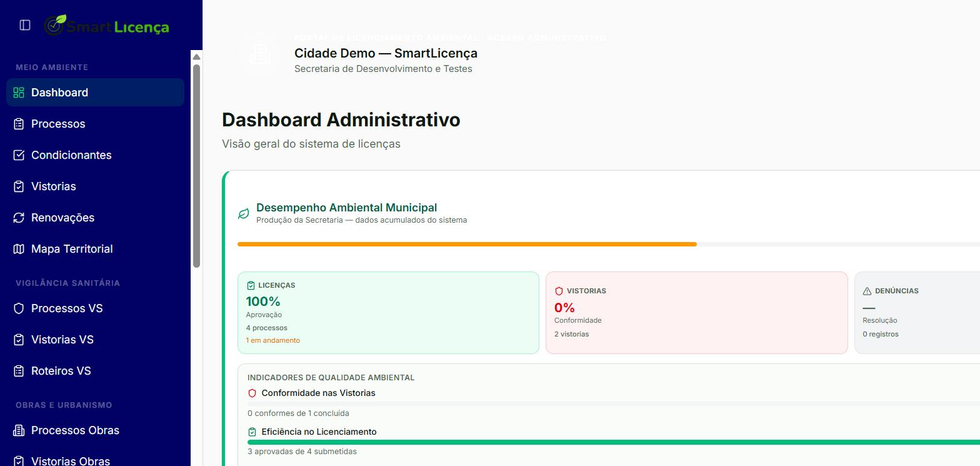
Task: Click the Renovações refresh icon
Action: tap(19, 218)
